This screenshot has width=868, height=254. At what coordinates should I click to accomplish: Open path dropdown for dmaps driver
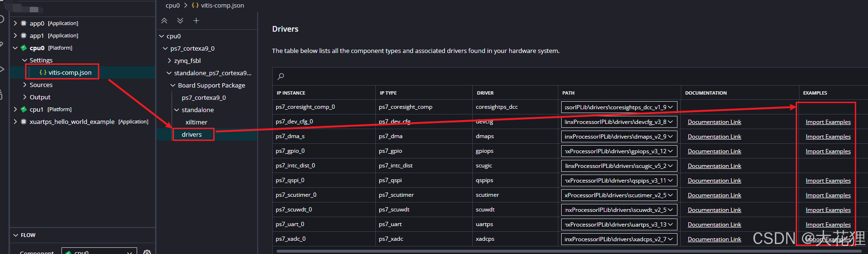point(619,137)
